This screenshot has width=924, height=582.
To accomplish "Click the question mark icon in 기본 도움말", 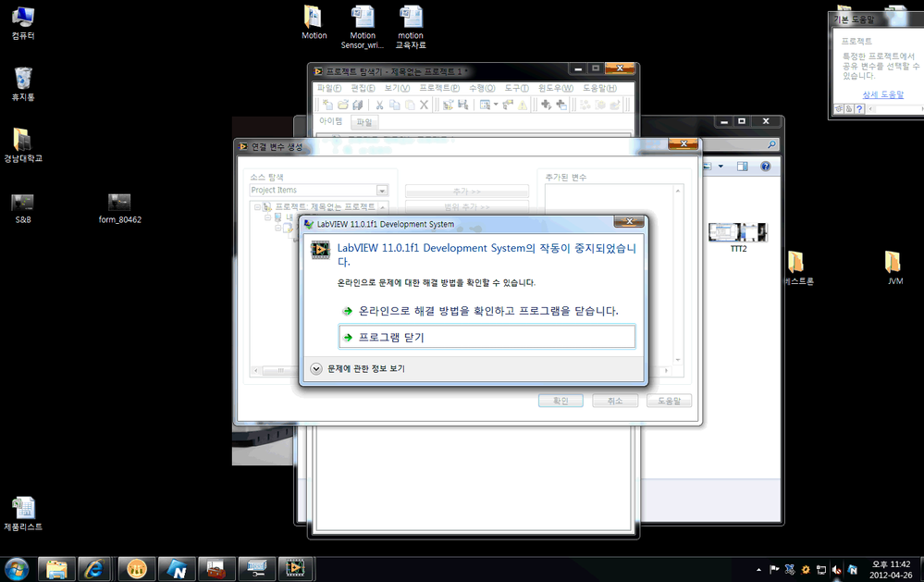I will point(860,109).
